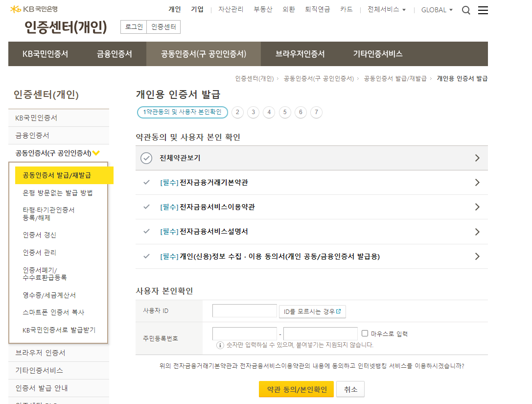Select the 브라우저인증서 main tab
The height and width of the screenshot is (404, 532).
300,54
